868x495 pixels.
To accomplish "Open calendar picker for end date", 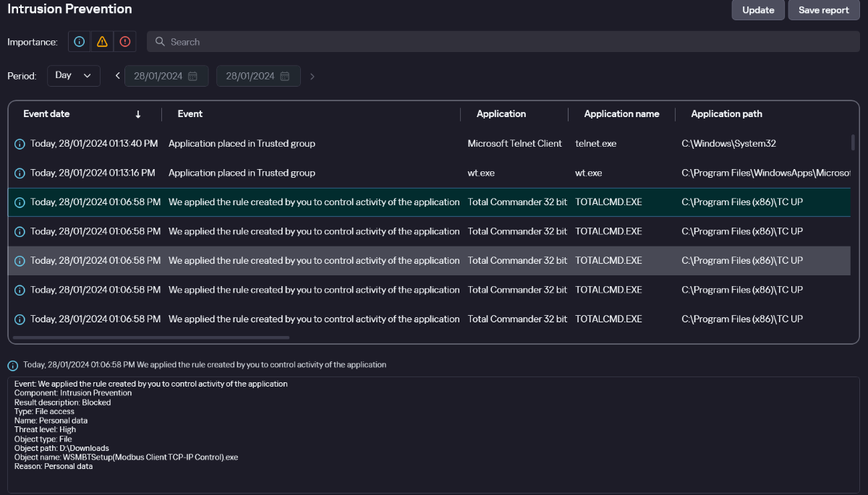I will click(x=285, y=76).
